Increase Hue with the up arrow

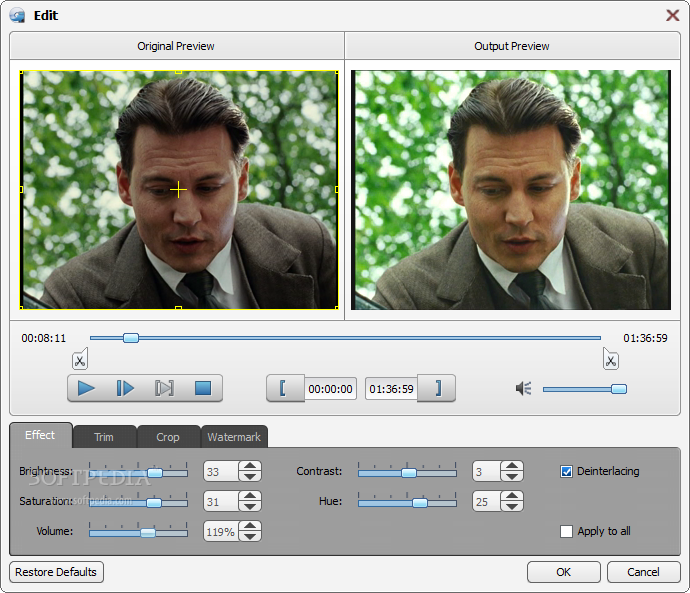pyautogui.click(x=512, y=496)
